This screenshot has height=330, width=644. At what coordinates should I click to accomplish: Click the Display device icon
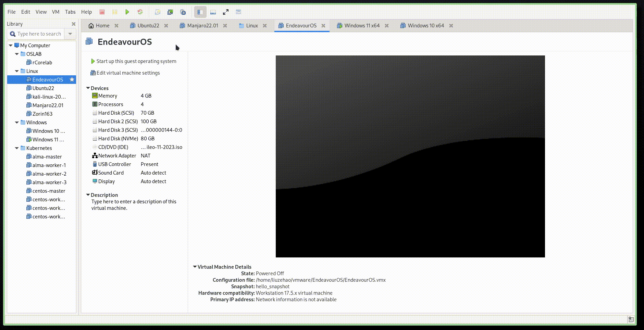(x=95, y=181)
